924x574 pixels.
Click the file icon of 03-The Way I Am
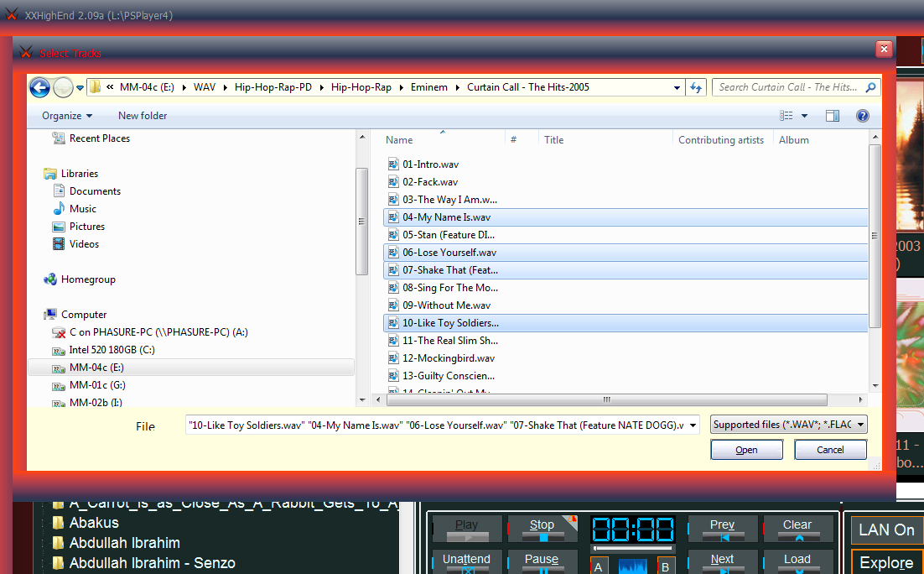(x=393, y=200)
